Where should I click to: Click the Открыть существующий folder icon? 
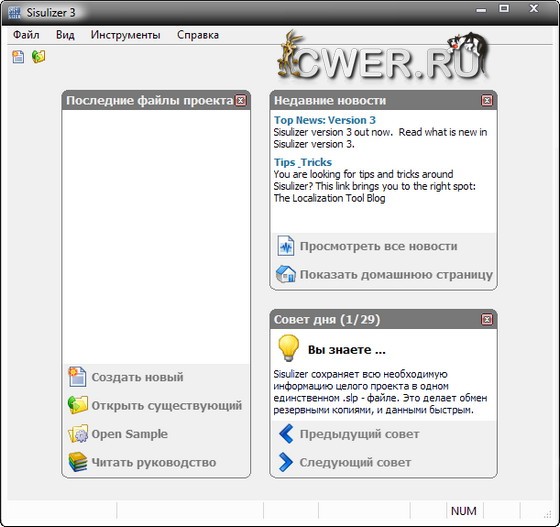(78, 405)
